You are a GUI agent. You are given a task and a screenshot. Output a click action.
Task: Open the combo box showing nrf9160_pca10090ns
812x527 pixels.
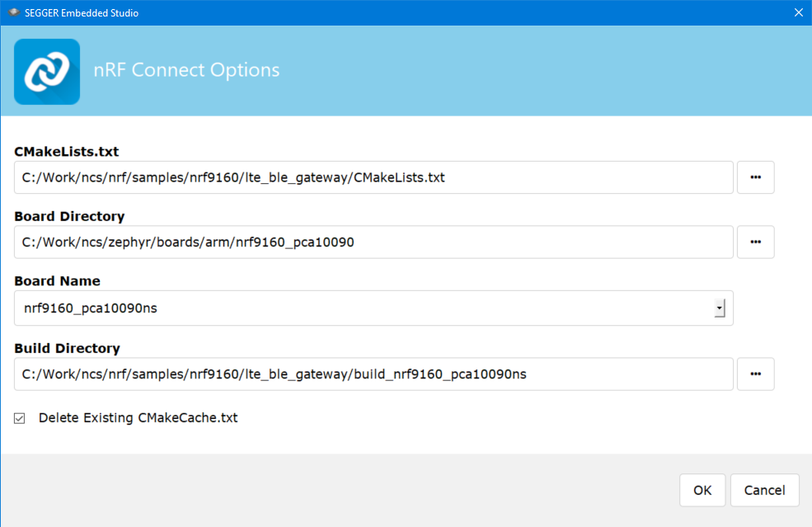click(x=363, y=308)
